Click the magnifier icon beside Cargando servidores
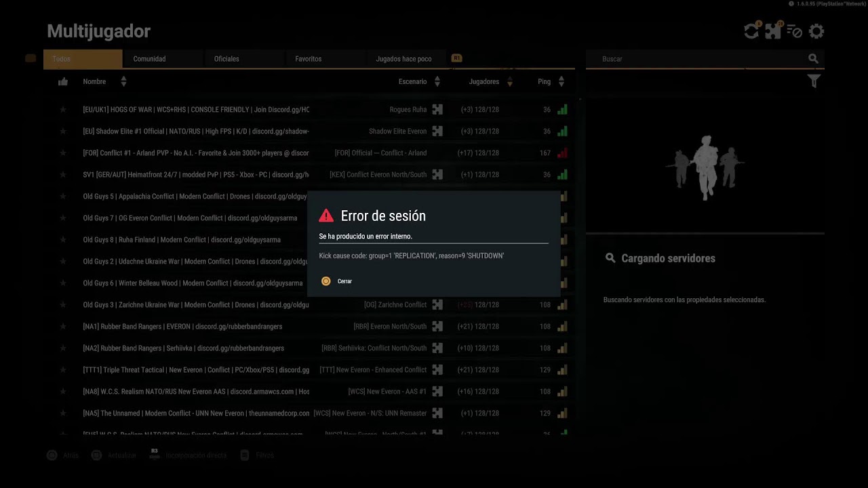Viewport: 868px width, 488px height. point(610,258)
